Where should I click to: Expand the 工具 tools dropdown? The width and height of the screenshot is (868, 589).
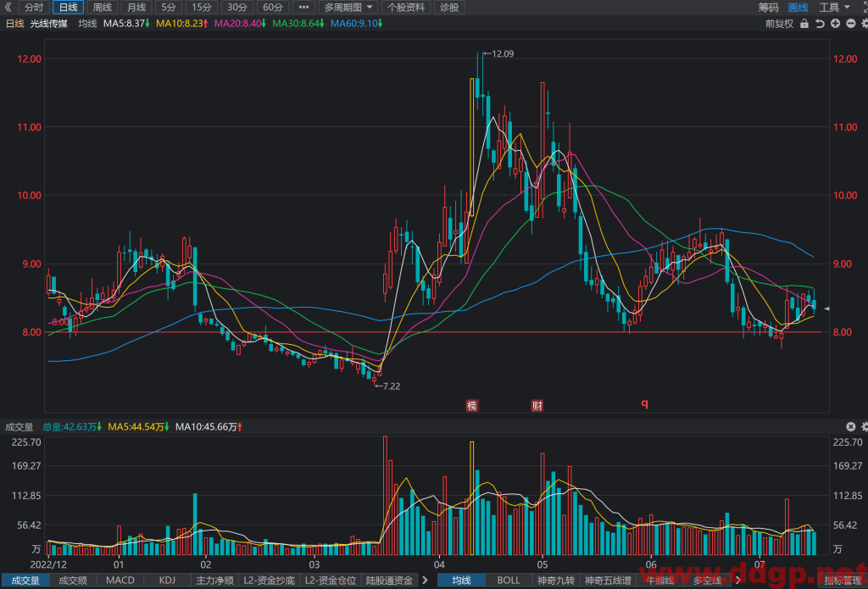coord(834,7)
